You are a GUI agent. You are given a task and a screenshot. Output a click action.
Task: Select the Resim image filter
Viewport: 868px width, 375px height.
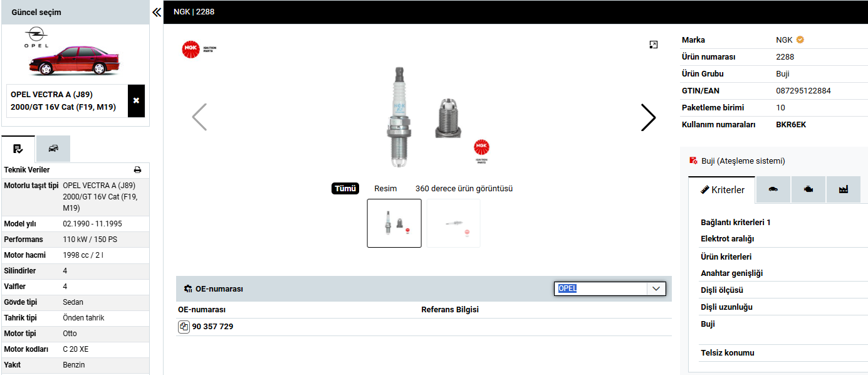tap(385, 189)
